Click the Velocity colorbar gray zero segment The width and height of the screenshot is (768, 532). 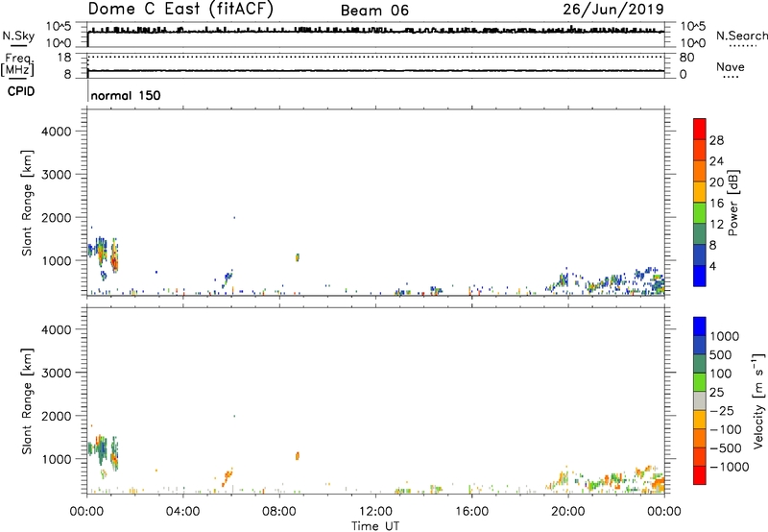pos(700,401)
